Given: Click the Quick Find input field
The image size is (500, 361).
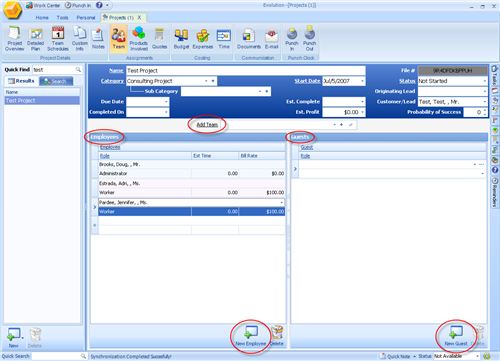Looking at the screenshot, I should point(54,70).
